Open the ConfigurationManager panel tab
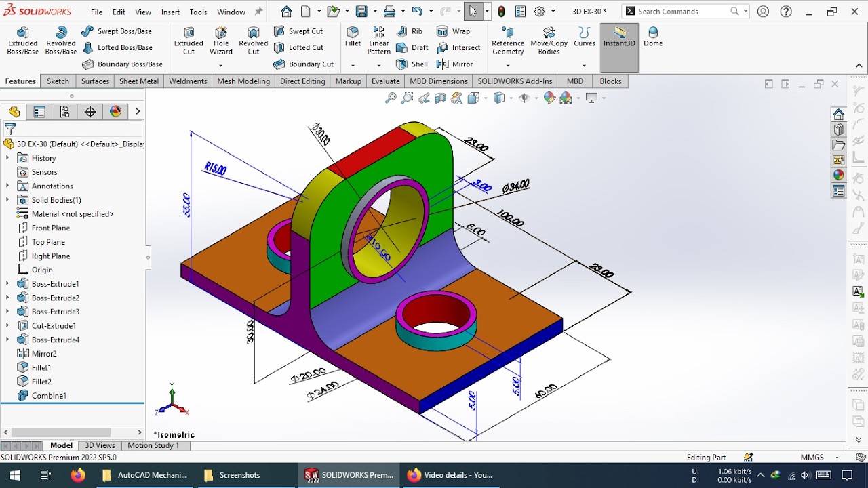This screenshot has width=868, height=488. [65, 112]
